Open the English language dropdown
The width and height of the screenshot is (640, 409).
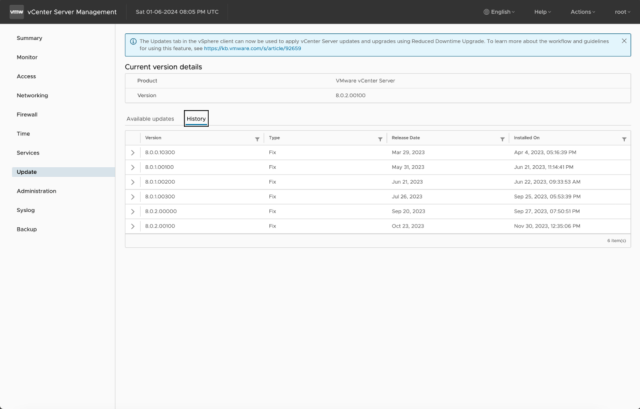[499, 12]
